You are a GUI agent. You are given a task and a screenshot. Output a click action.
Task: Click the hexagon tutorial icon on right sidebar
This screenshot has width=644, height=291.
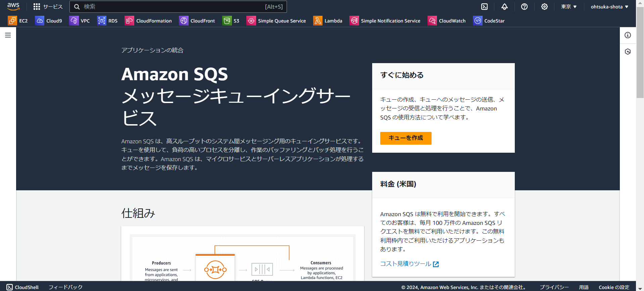coord(628,52)
